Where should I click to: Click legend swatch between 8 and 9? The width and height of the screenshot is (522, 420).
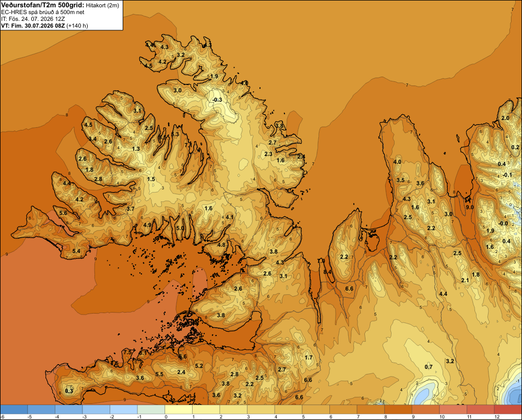coord(398,409)
